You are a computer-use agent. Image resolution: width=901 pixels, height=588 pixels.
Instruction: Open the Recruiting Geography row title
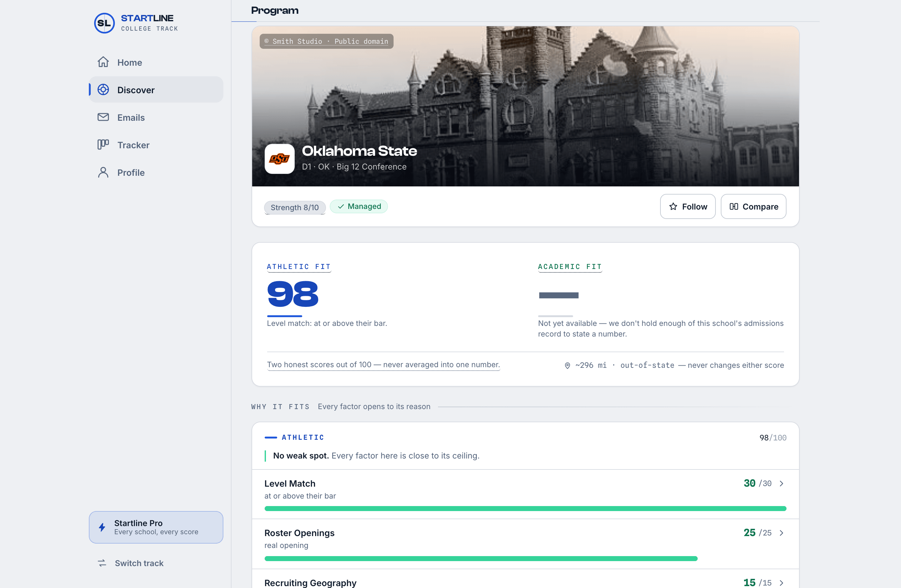(310, 583)
